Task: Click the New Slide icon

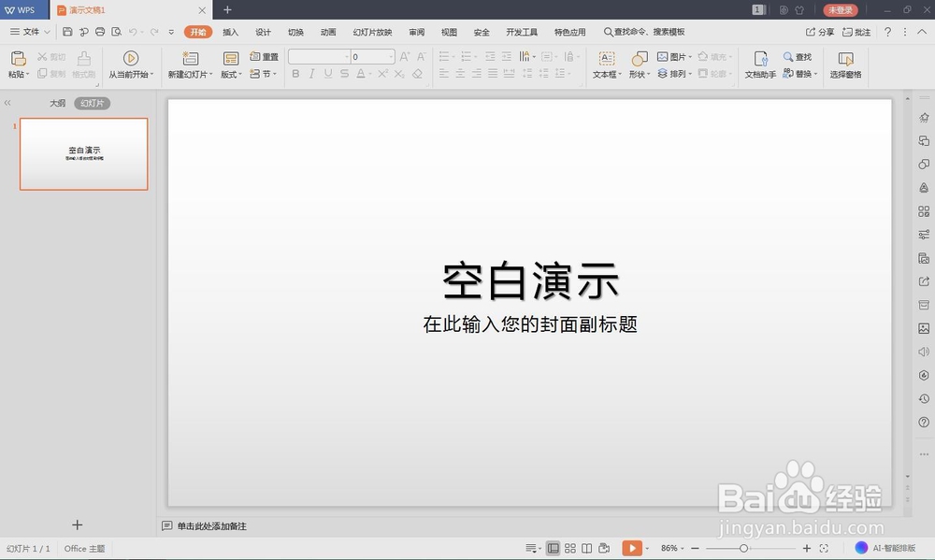Action: tap(190, 58)
